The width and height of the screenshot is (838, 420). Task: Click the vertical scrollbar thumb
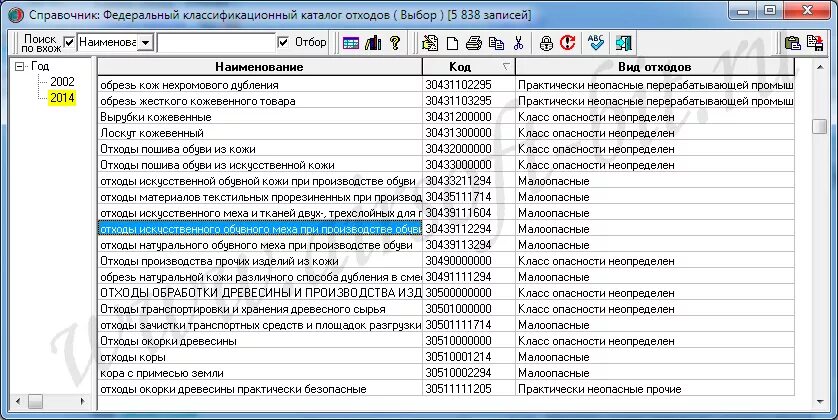(819, 126)
